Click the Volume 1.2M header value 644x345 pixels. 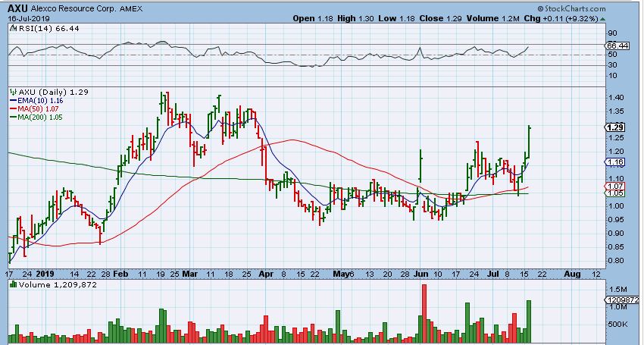[x=492, y=18]
